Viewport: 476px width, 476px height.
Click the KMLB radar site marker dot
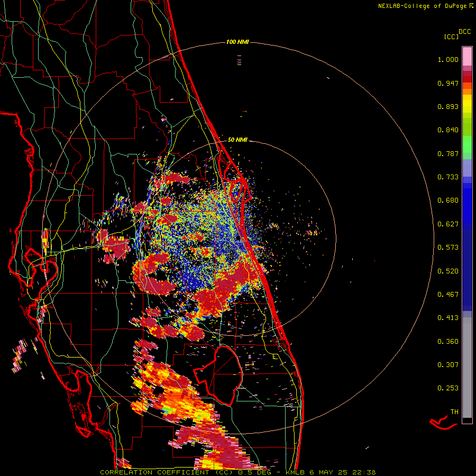(238, 239)
